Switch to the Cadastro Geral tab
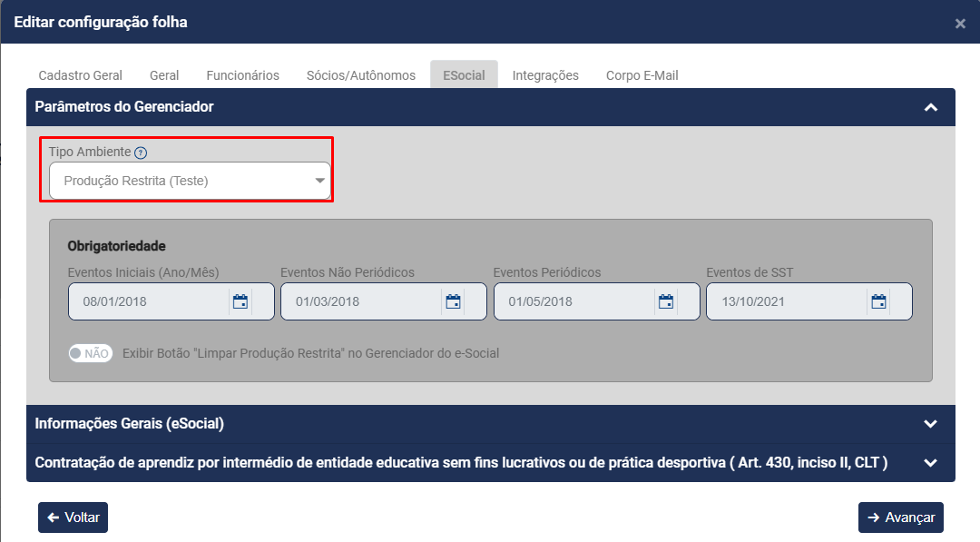The image size is (980, 542). point(81,75)
